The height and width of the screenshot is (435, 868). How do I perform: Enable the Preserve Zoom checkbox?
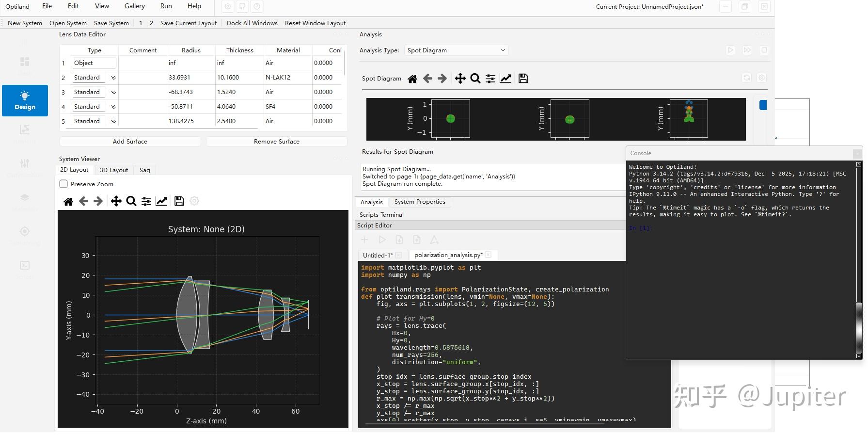63,184
